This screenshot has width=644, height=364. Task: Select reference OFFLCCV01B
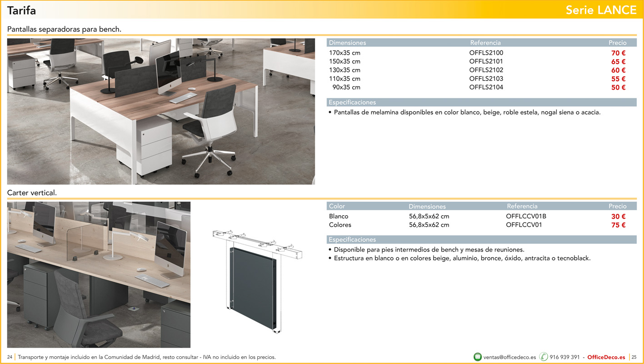coord(526,217)
